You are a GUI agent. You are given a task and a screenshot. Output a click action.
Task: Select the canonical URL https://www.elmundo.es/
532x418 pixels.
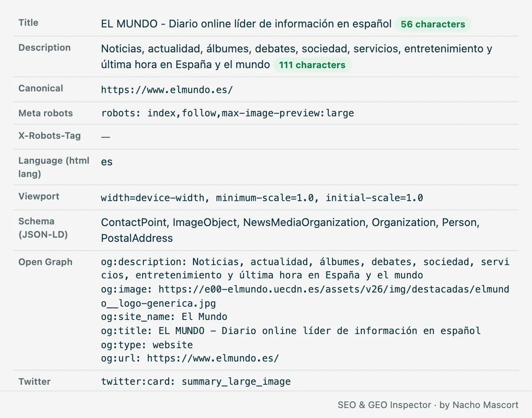point(167,90)
